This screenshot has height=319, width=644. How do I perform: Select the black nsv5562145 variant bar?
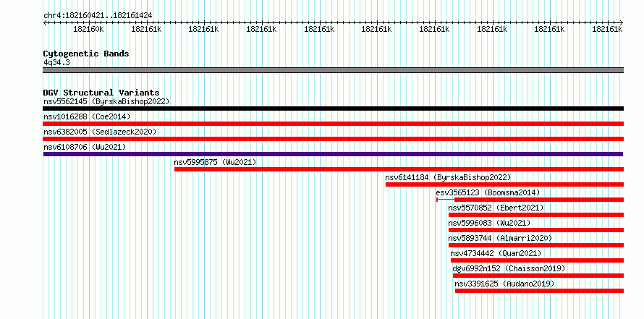(x=333, y=109)
